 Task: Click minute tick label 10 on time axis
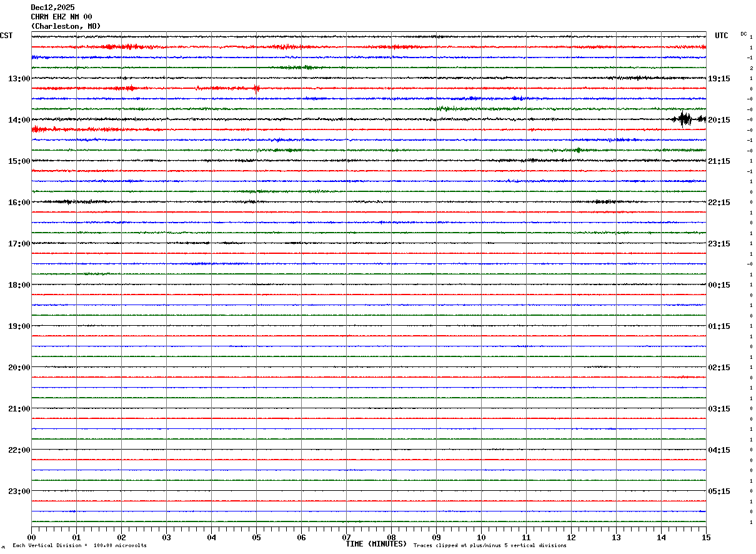[481, 537]
